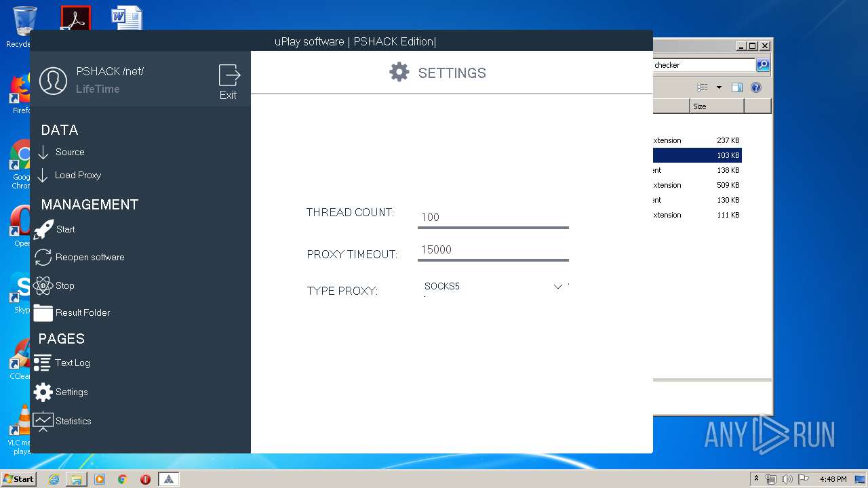Expand proxy type chevron arrow
The height and width of the screenshot is (488, 868).
coord(558,287)
